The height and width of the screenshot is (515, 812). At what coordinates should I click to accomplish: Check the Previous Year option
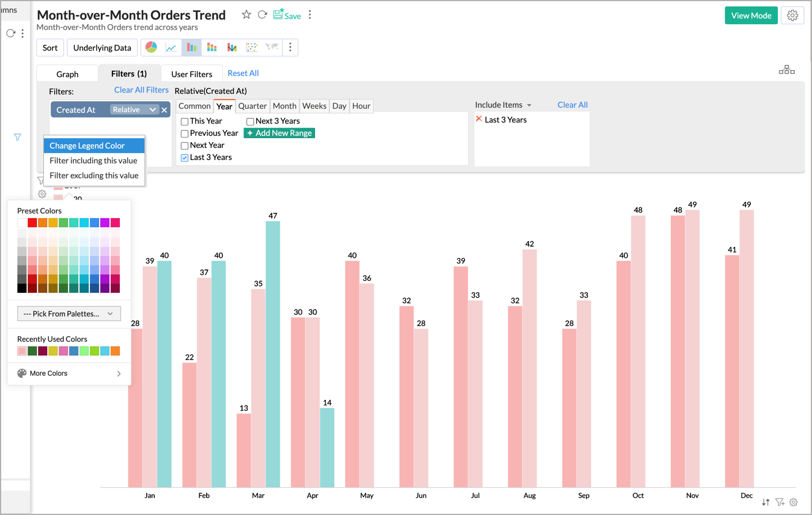185,133
